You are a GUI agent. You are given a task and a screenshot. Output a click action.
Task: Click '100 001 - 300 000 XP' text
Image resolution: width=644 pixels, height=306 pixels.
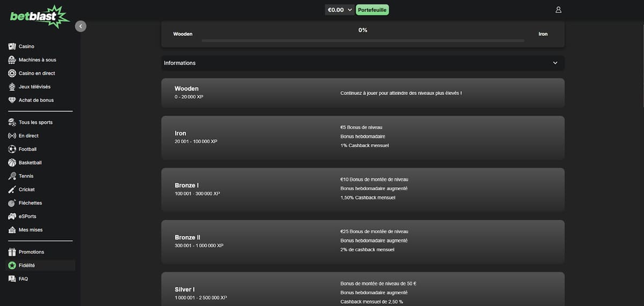point(197,193)
